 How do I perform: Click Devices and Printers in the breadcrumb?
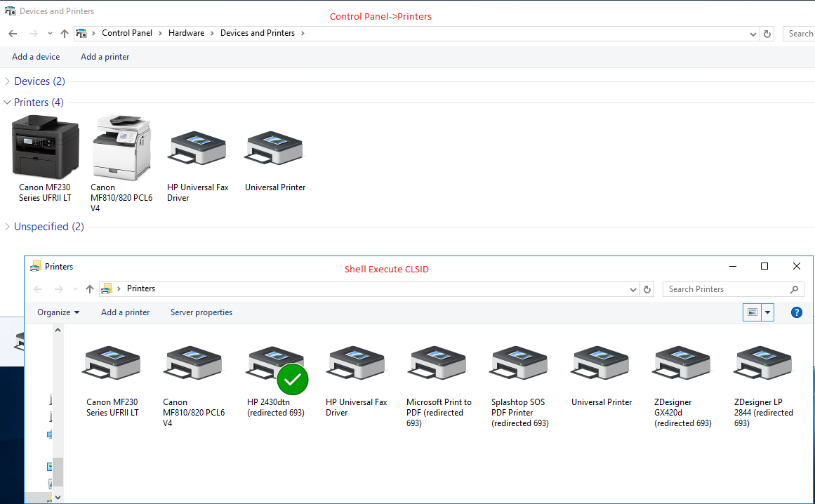click(258, 33)
